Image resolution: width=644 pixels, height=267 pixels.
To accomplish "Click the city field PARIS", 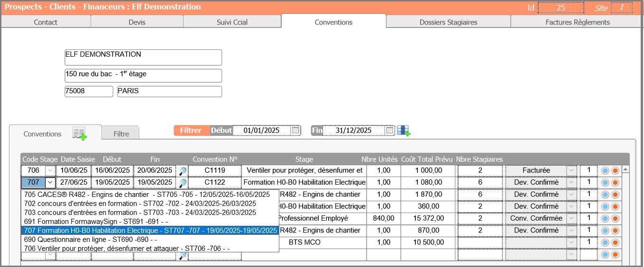I will click(169, 91).
